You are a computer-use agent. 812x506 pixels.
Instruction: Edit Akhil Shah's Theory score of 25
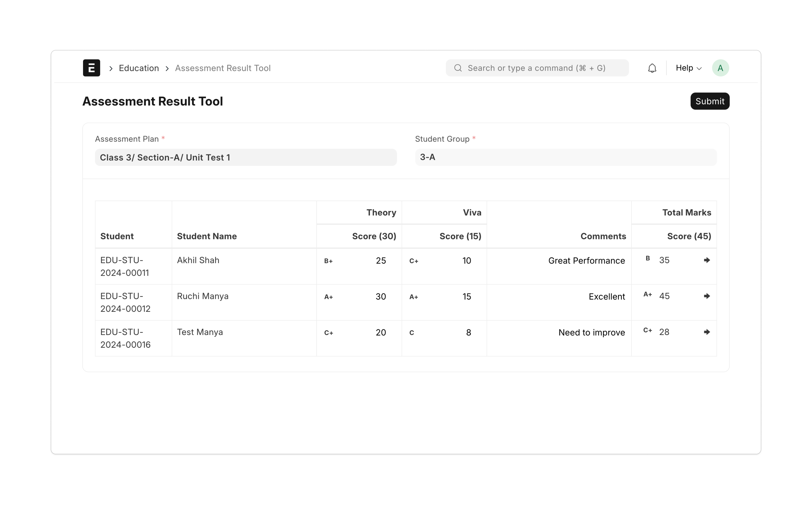(x=380, y=261)
